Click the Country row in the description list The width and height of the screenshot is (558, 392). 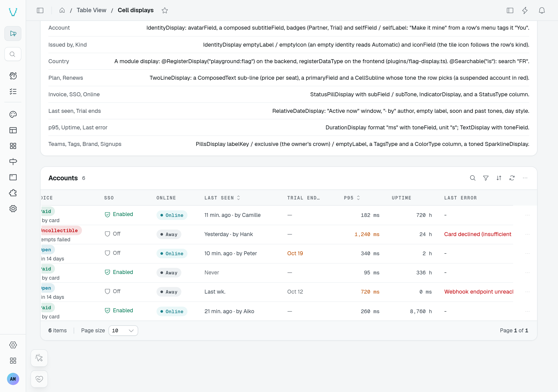pos(289,61)
